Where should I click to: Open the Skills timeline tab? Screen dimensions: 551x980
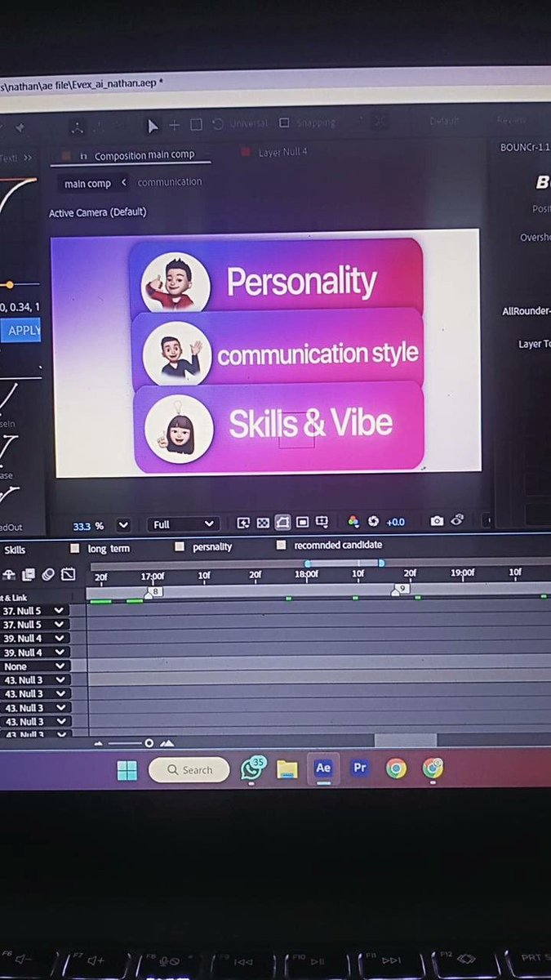15,550
